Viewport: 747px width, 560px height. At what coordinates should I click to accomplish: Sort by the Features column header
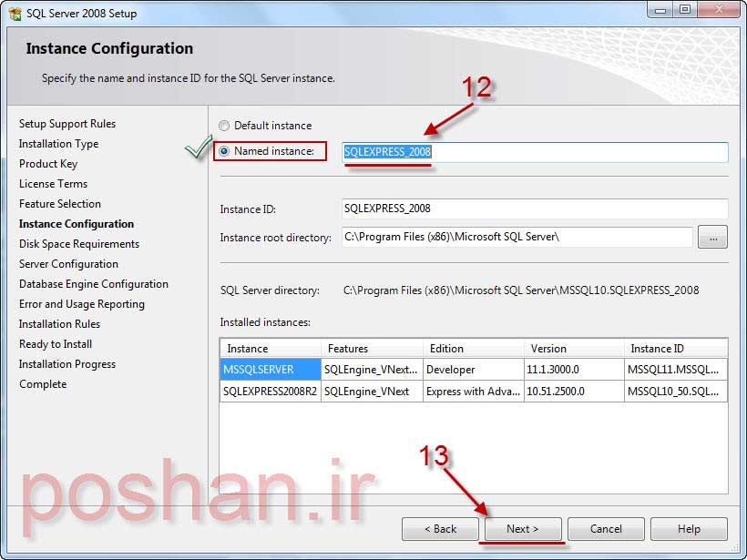click(372, 349)
